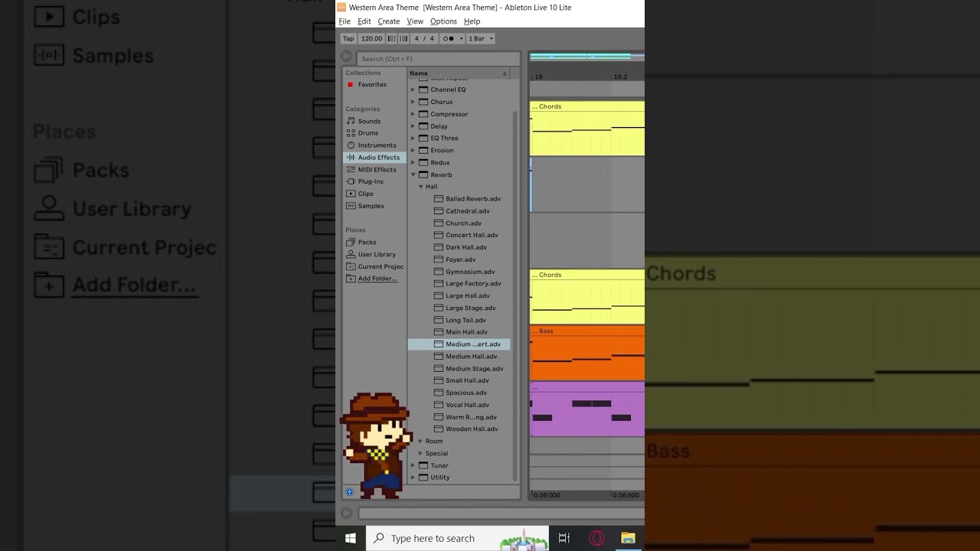Select the Cathedral.adv preset icon
Viewport: 980px width, 551px height.
tap(439, 211)
